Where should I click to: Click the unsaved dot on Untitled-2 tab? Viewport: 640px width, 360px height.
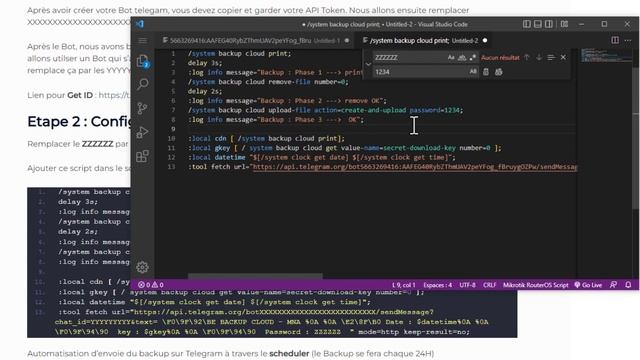pos(485,40)
